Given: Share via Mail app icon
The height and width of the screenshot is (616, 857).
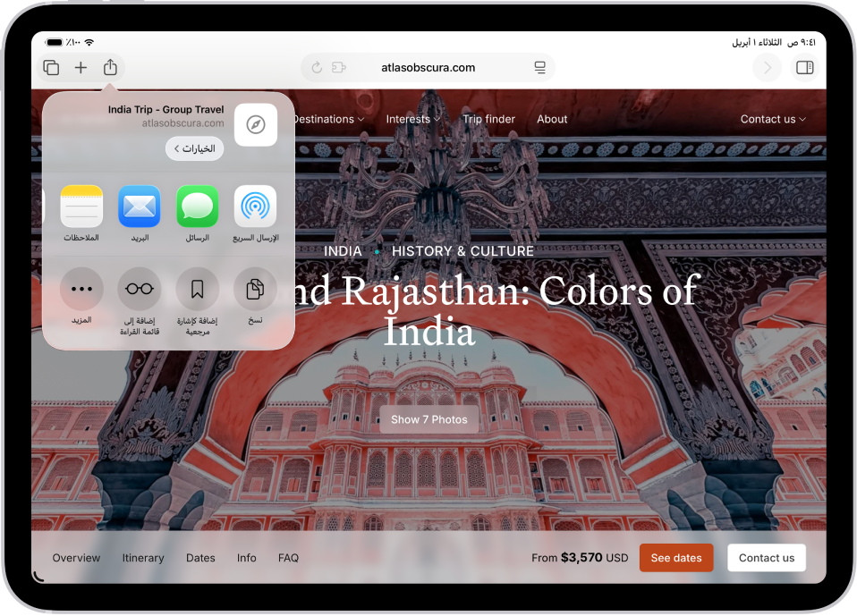Looking at the screenshot, I should 140,207.
